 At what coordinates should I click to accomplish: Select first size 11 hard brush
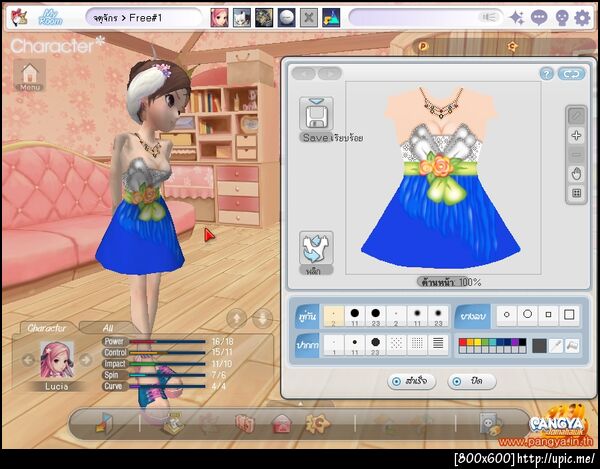[x=355, y=316]
